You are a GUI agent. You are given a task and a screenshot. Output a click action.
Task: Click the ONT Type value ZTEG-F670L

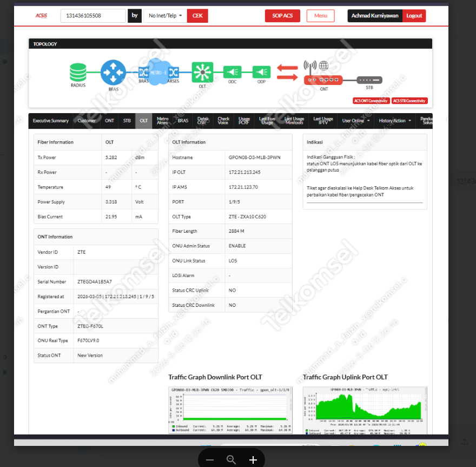[x=90, y=326]
